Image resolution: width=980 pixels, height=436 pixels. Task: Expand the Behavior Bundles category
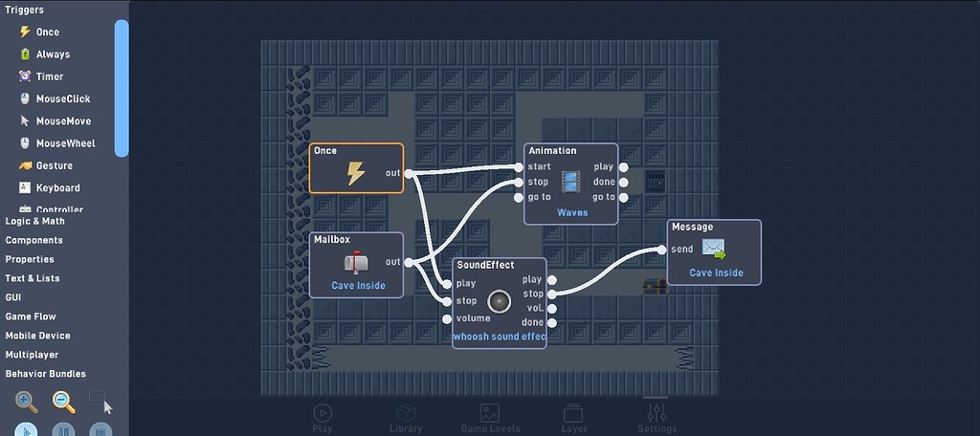(46, 374)
